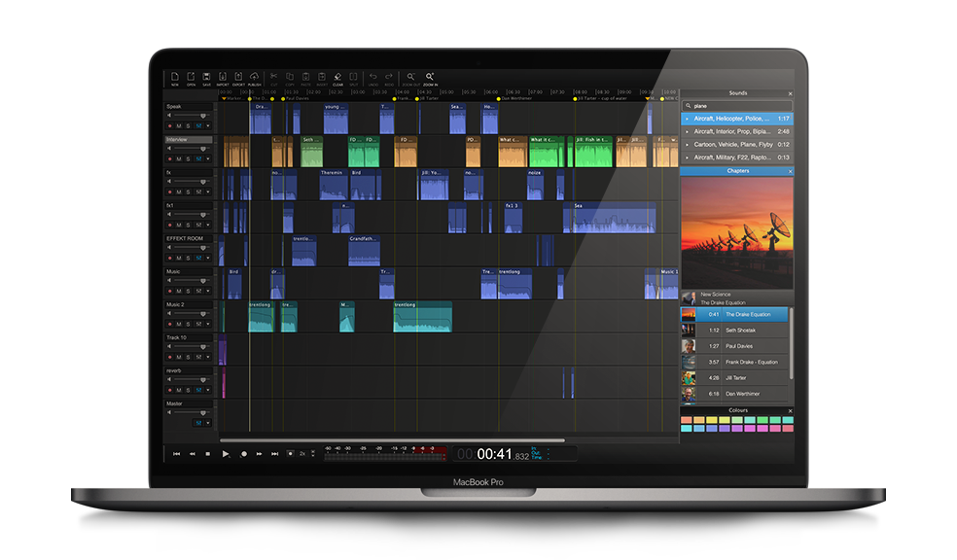This screenshot has height=560, width=957.
Task: Click the Interview track name label
Action: (x=188, y=139)
